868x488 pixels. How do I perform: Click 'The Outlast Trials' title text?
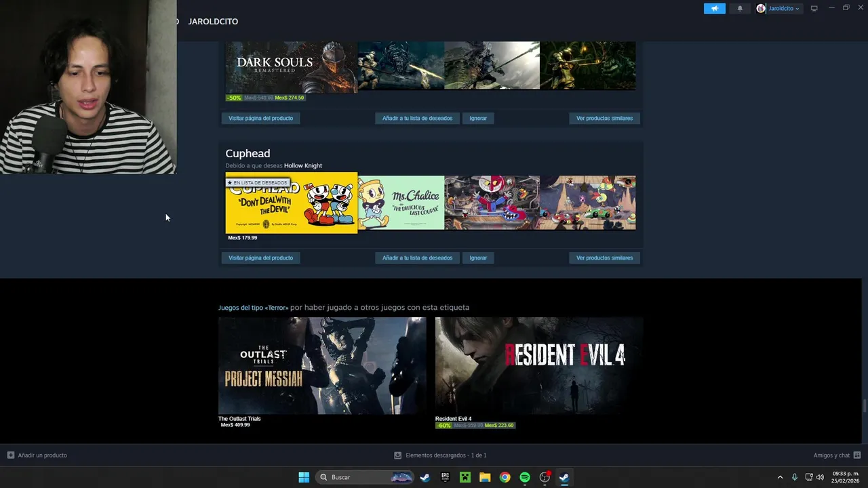(x=239, y=419)
